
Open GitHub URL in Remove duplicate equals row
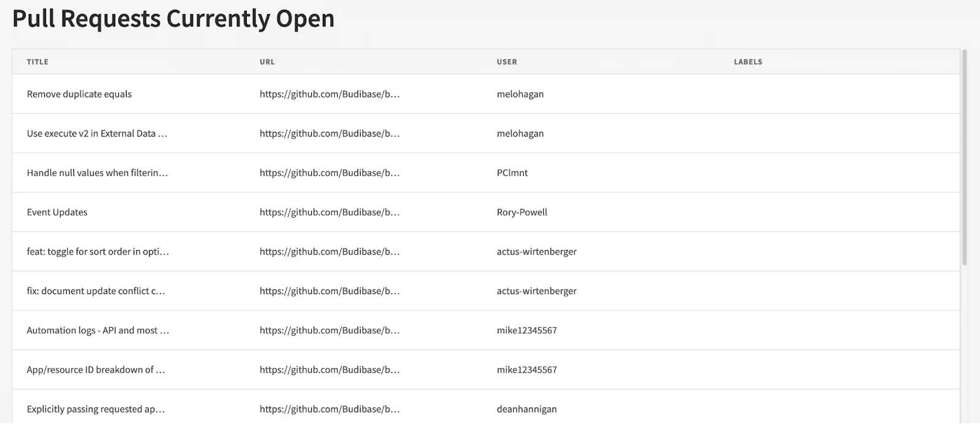[x=330, y=94]
